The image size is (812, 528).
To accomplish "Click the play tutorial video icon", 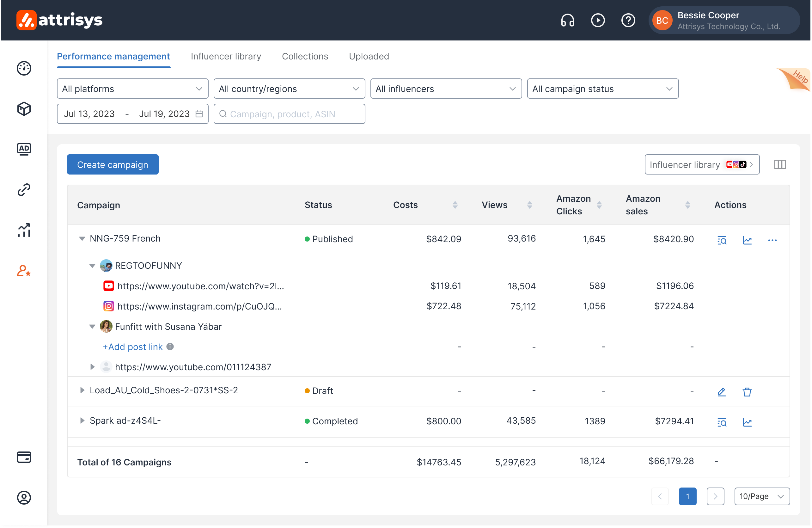I will click(x=598, y=21).
